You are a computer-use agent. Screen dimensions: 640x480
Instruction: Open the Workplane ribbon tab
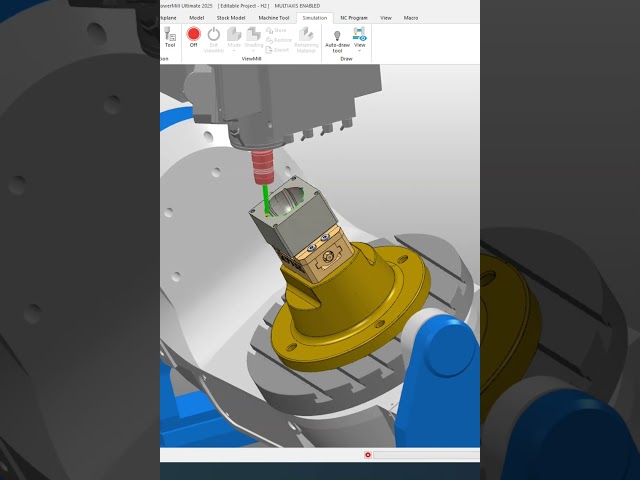tap(168, 18)
